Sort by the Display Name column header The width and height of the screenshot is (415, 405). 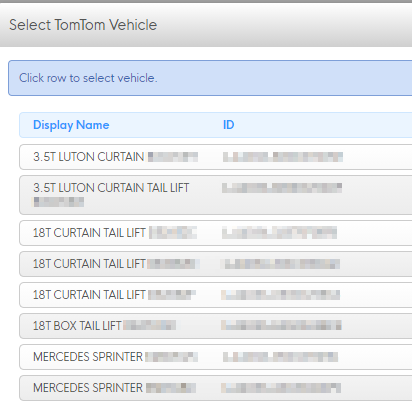pyautogui.click(x=71, y=125)
